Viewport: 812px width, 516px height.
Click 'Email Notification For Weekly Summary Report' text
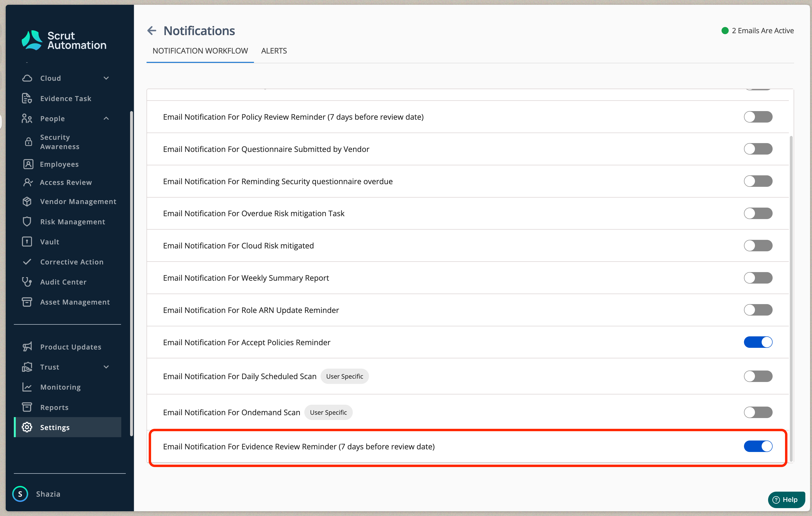pos(246,278)
